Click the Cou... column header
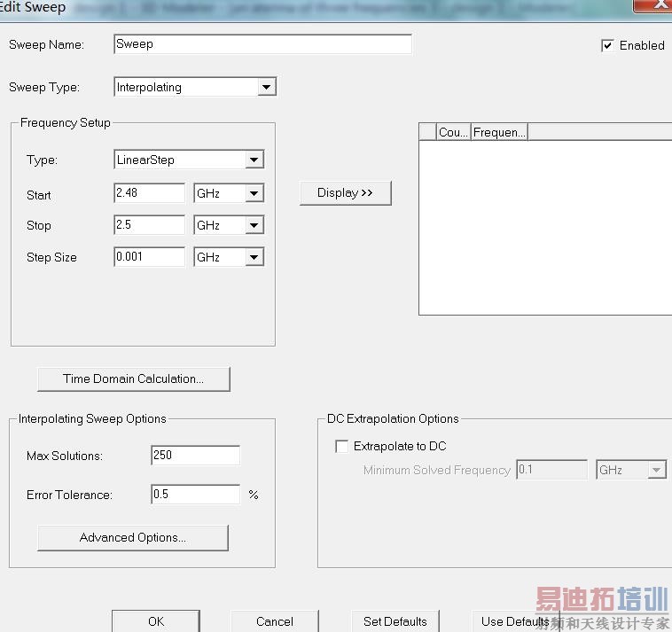This screenshot has width=672, height=632. pyautogui.click(x=453, y=132)
